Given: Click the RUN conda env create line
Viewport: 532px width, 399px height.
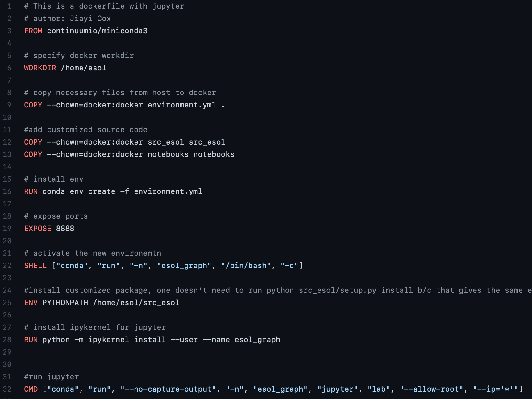Looking at the screenshot, I should coord(113,191).
